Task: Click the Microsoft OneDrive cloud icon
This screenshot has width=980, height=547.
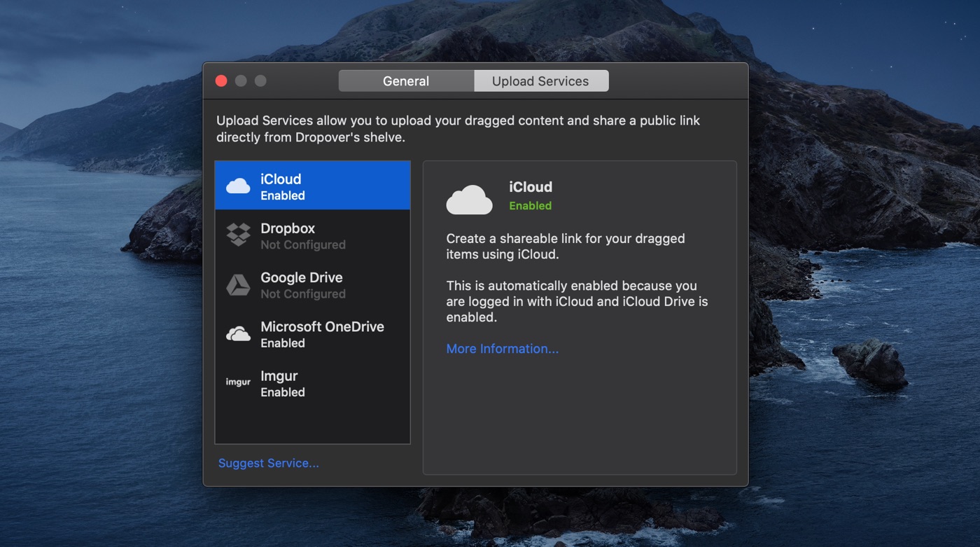Action: coord(238,333)
